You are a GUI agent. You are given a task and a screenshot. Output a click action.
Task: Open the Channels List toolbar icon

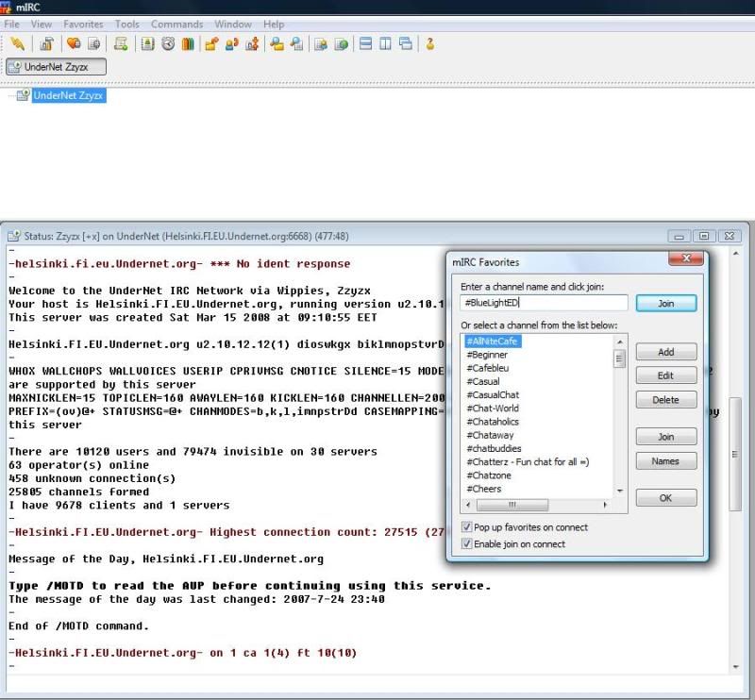coord(93,43)
